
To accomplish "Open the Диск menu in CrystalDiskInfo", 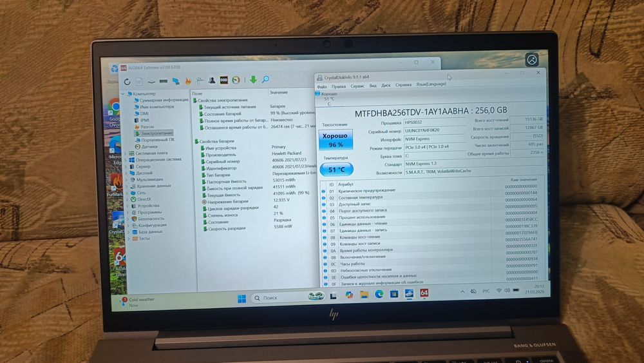I will pos(386,85).
